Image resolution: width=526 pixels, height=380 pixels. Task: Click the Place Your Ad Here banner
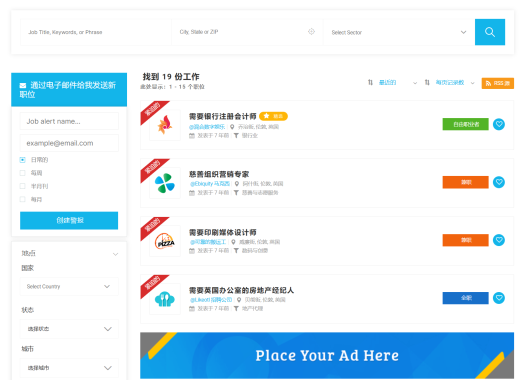click(327, 355)
